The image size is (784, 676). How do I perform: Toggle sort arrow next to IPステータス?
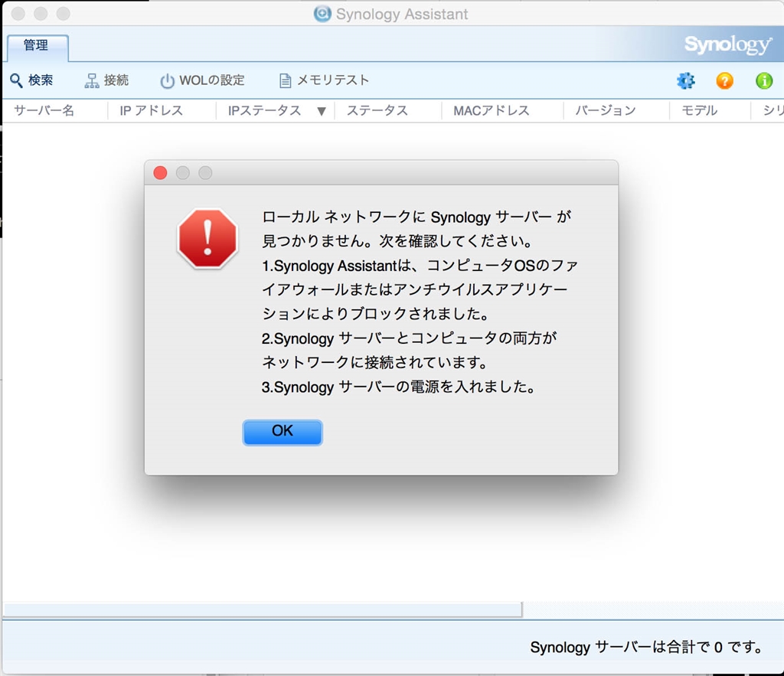pyautogui.click(x=322, y=111)
